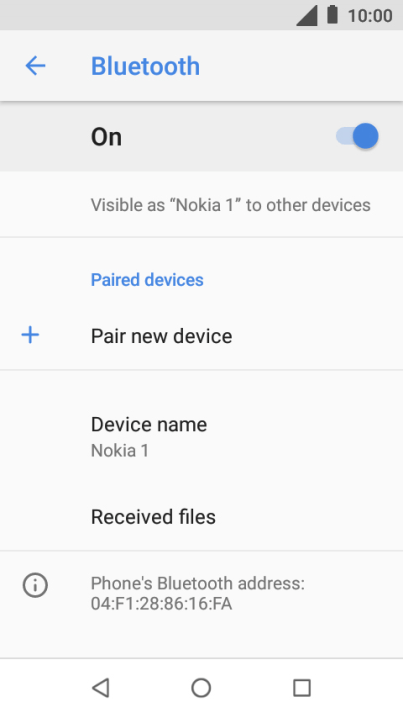Viewport: 403px width, 718px height.
Task: Turn off the Bluetooth toggle switch
Action: coord(357,136)
